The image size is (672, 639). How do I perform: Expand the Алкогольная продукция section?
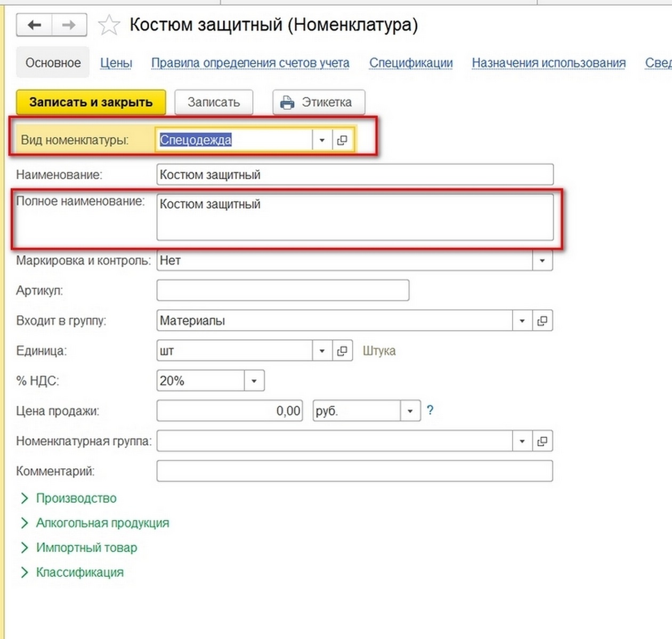point(102,523)
